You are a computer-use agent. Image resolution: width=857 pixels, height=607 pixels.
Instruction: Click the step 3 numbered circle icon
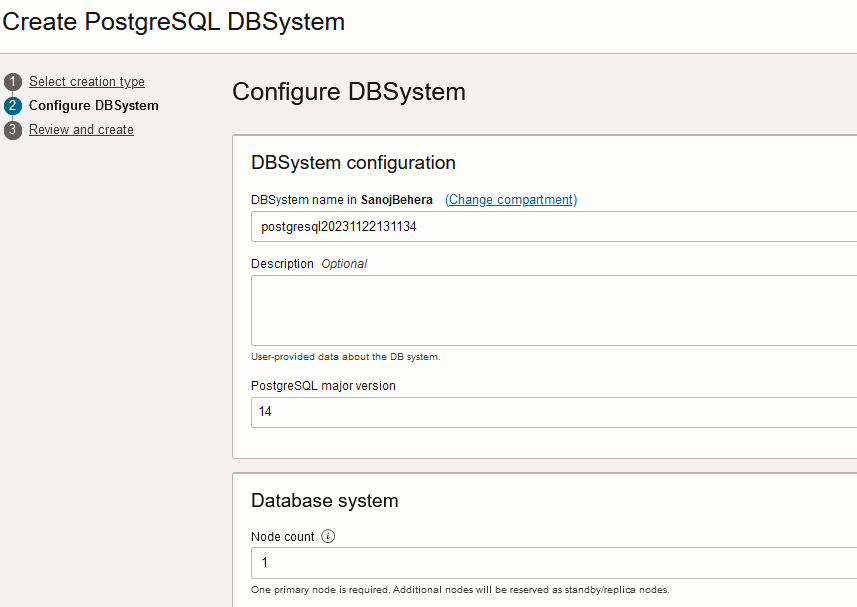(x=11, y=129)
